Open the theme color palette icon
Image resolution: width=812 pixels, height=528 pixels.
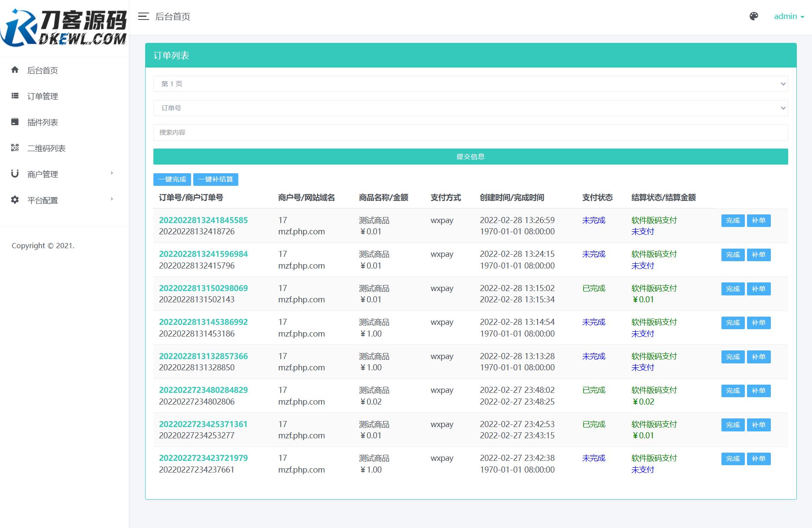(x=754, y=16)
